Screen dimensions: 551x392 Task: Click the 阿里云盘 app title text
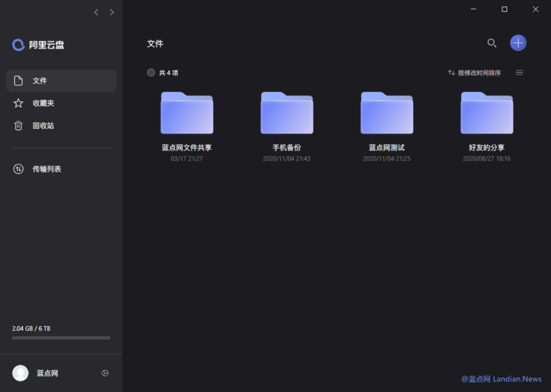point(46,45)
